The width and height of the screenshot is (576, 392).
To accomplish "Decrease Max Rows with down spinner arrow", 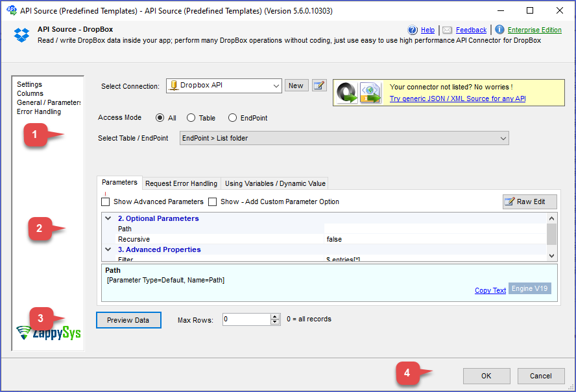I will coord(275,322).
